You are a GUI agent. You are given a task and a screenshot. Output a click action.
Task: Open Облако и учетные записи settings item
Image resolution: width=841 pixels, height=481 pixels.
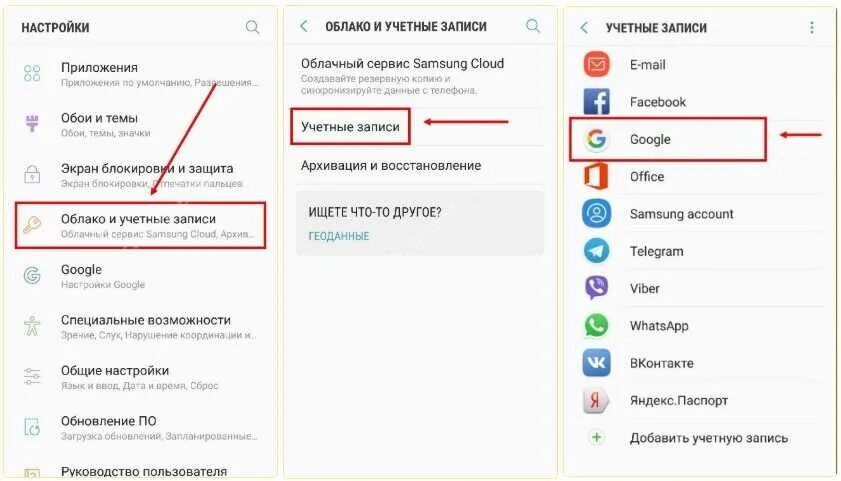click(140, 225)
